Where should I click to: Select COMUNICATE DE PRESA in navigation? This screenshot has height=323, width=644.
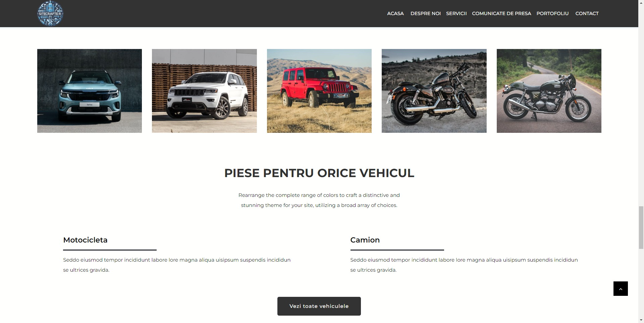(x=501, y=13)
